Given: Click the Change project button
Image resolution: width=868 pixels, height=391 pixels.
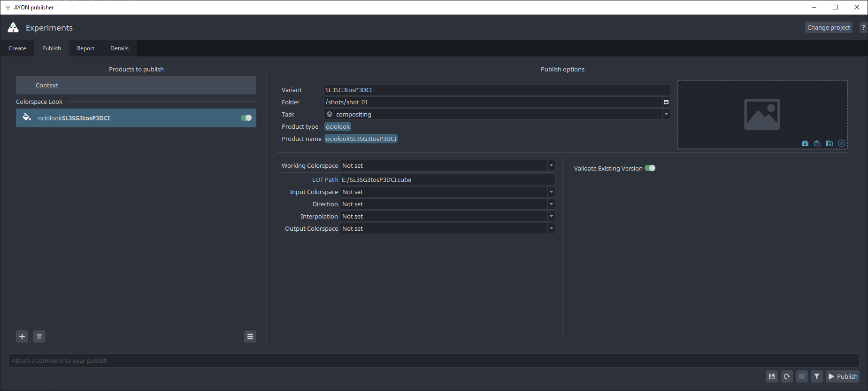Looking at the screenshot, I should coord(829,28).
